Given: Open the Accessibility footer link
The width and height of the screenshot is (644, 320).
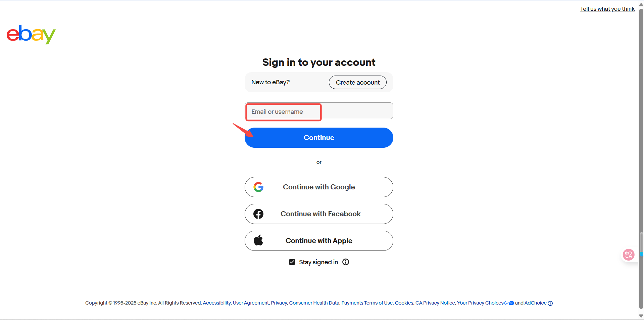Looking at the screenshot, I should [x=217, y=303].
